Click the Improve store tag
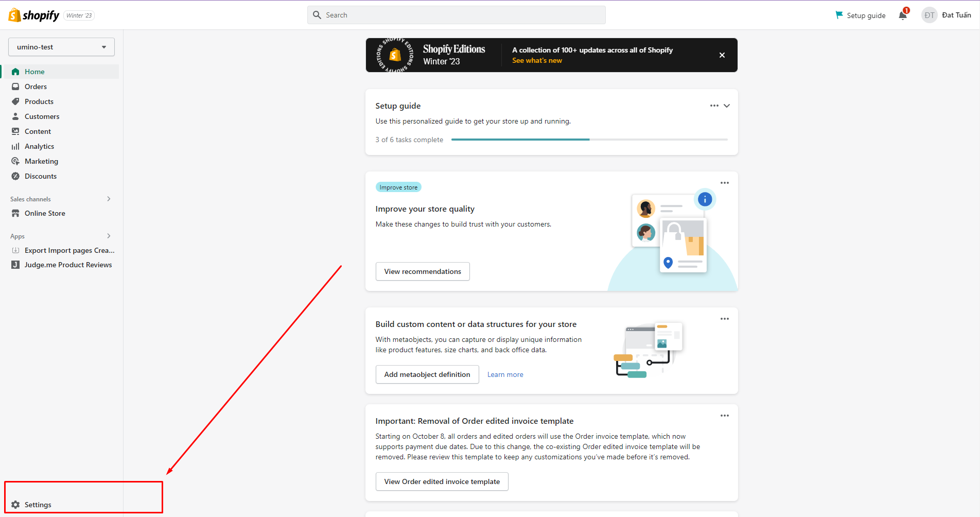The width and height of the screenshot is (980, 517). (x=398, y=187)
